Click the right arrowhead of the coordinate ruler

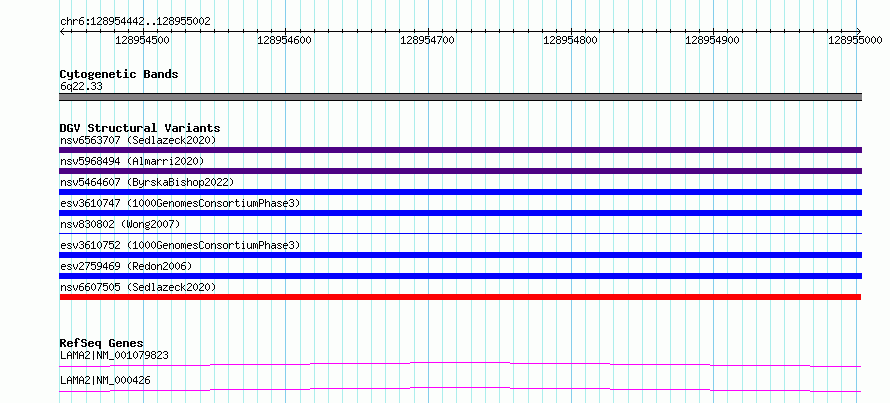point(859,31)
